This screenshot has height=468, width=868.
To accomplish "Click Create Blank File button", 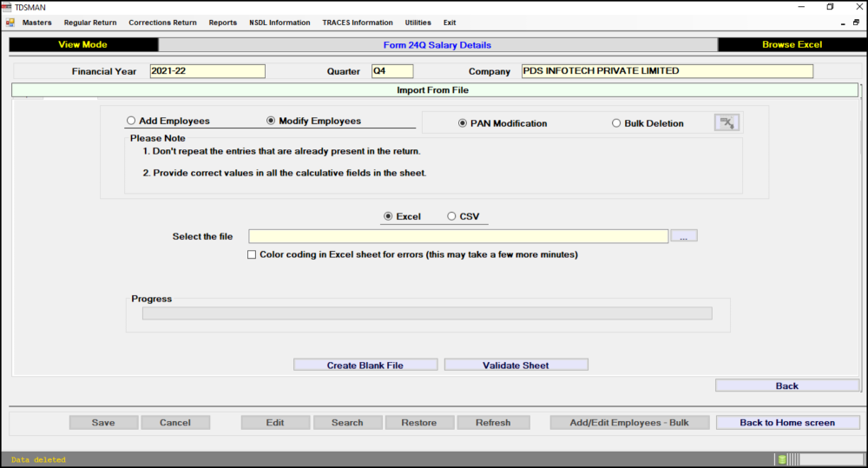I will (365, 365).
